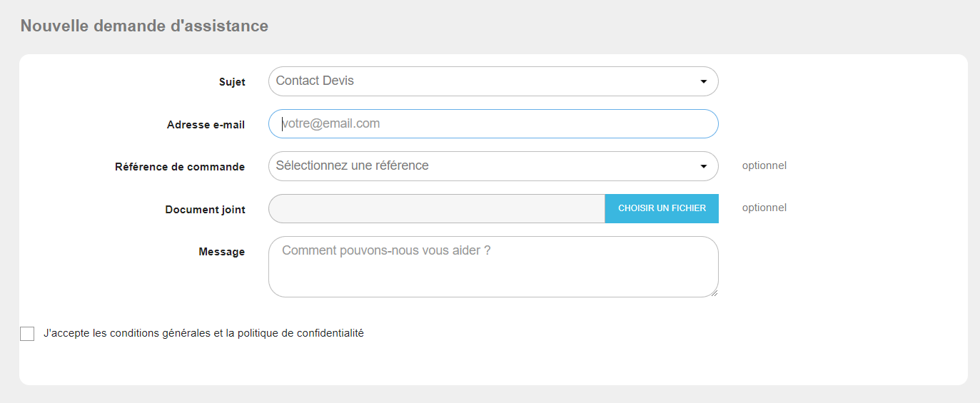The height and width of the screenshot is (403, 980).
Task: Click optionnel text beside Document joint
Action: coord(764,208)
